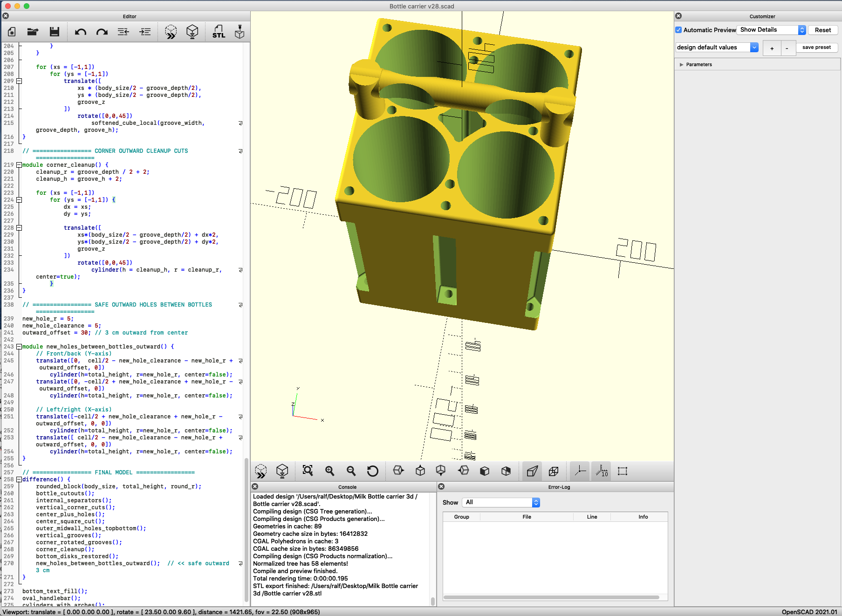Run Render from the viewport toolbar

[x=282, y=471]
